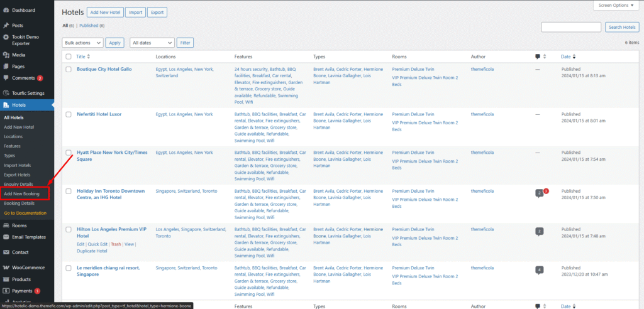This screenshot has width=644, height=309.
Task: Open the Screen Options panel
Action: (616, 5)
